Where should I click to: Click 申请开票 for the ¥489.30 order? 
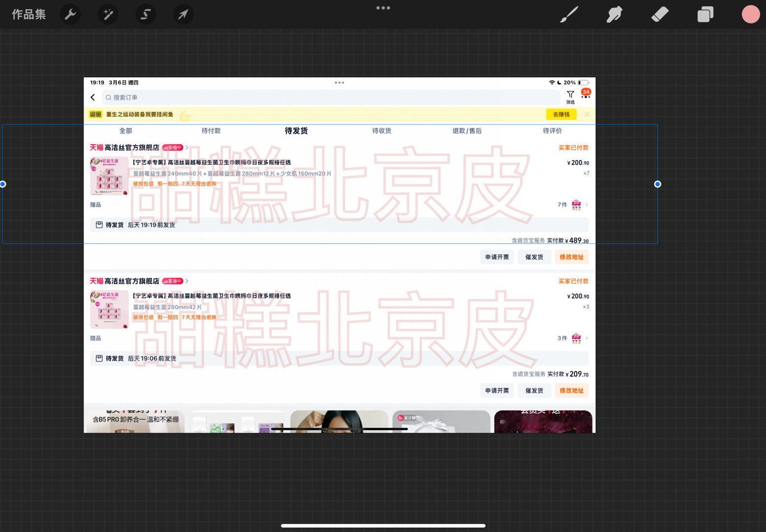497,257
